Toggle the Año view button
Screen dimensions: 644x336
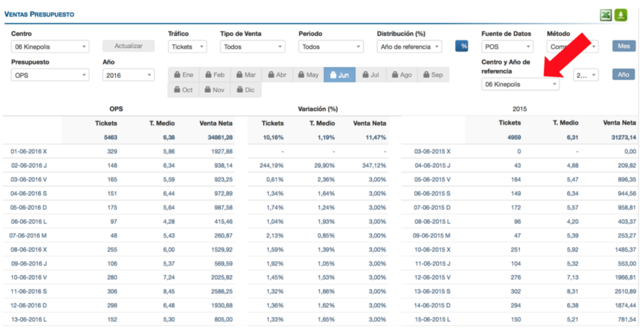click(623, 74)
